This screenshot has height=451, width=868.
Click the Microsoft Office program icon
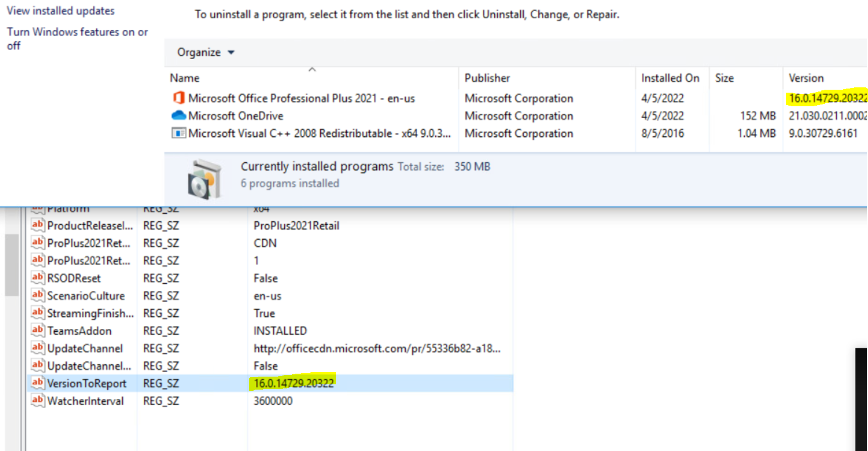pyautogui.click(x=179, y=98)
